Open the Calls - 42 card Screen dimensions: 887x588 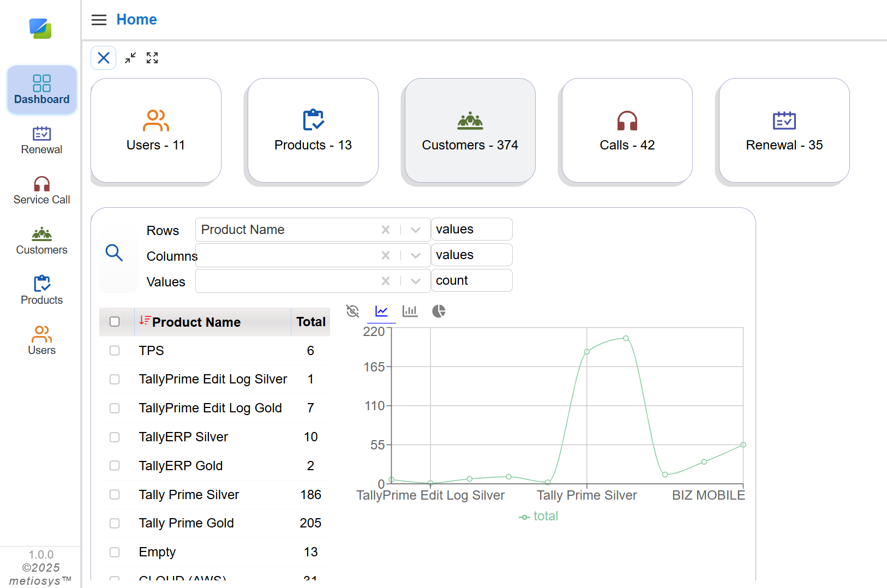(x=627, y=130)
